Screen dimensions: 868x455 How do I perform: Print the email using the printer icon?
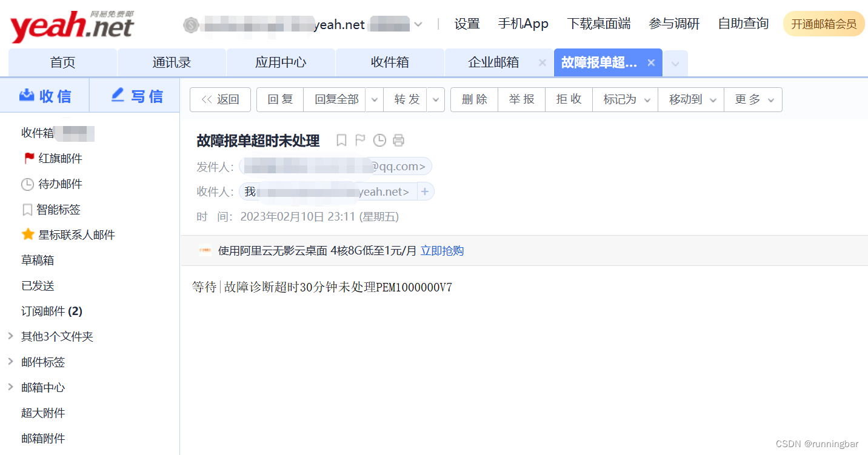(x=398, y=141)
